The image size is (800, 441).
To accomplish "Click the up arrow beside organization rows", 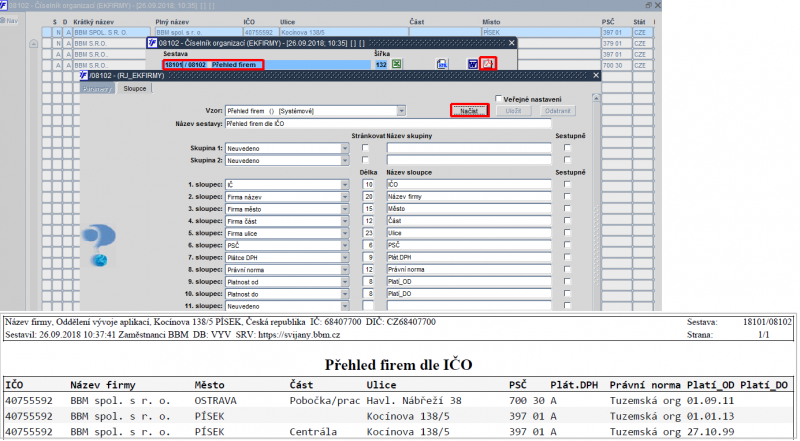I will [x=33, y=44].
